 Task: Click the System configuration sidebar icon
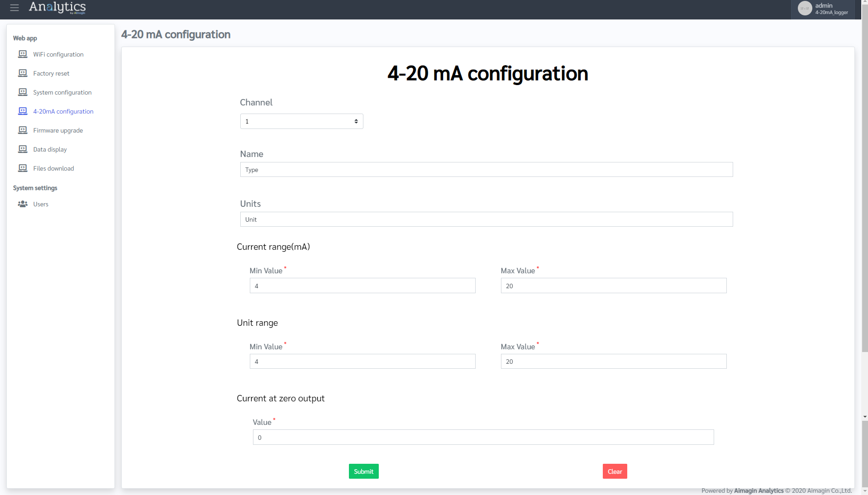pyautogui.click(x=23, y=92)
